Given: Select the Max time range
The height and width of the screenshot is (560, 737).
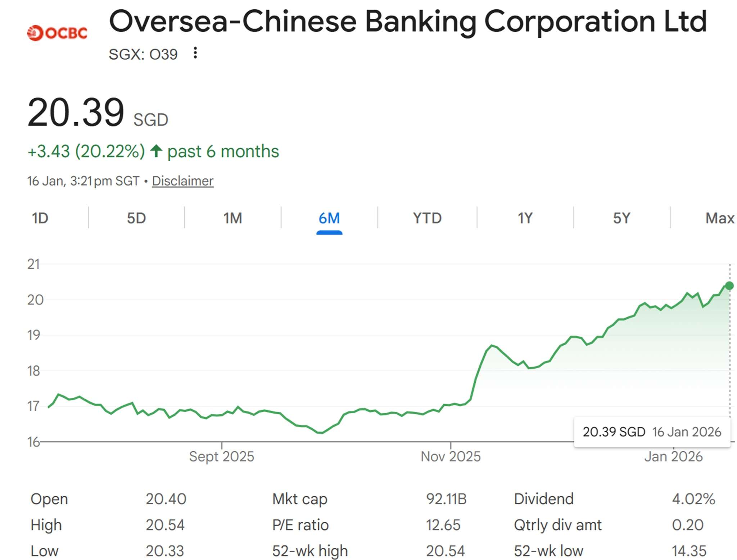Looking at the screenshot, I should pos(719,218).
